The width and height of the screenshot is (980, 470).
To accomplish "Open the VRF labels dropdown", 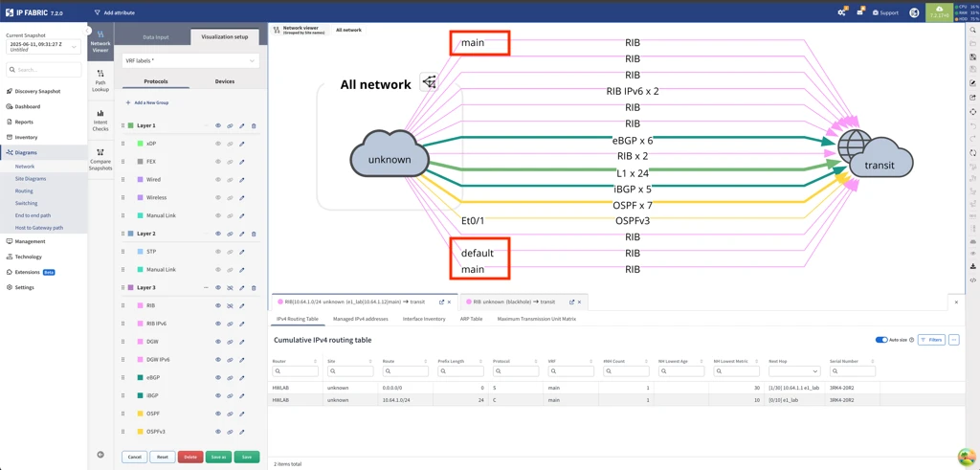I will coord(190,60).
